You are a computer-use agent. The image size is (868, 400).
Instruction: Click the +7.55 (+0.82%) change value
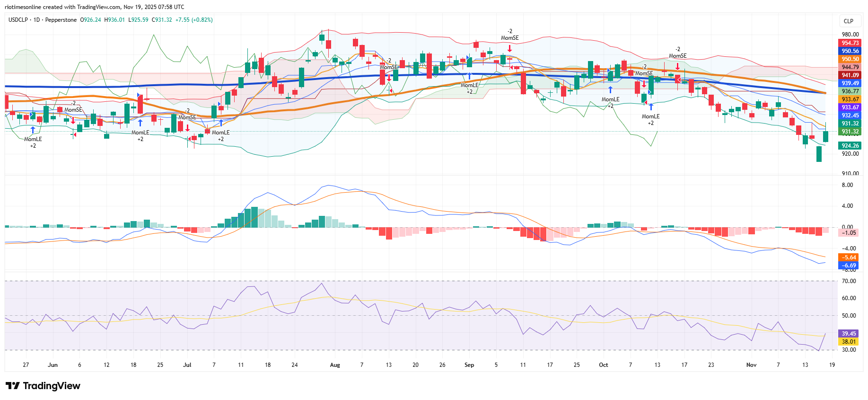point(194,20)
